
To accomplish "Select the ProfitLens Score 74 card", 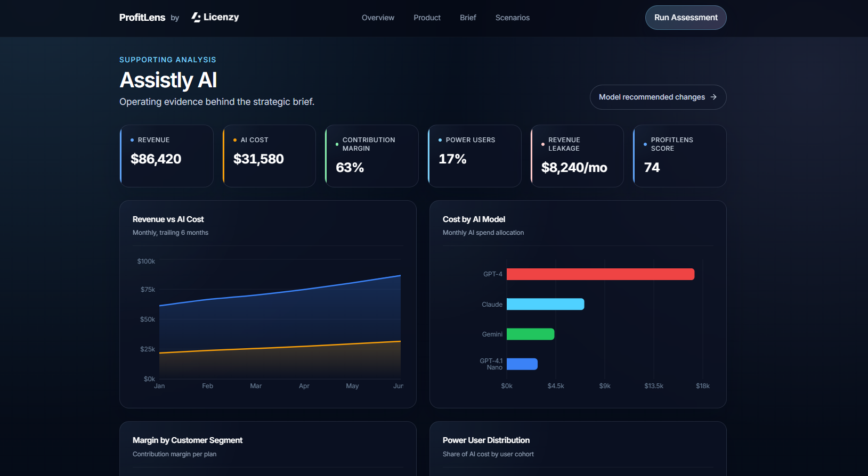I will [680, 156].
